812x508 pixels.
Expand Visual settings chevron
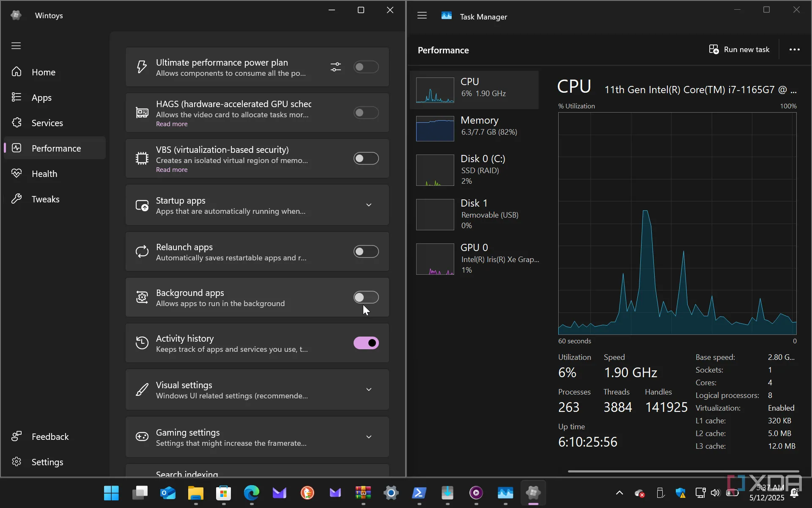tap(369, 389)
